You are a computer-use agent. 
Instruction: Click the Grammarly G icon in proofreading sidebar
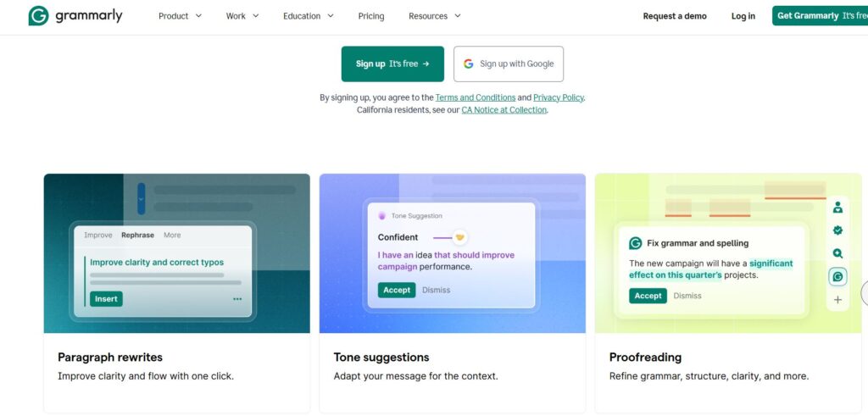(x=837, y=276)
